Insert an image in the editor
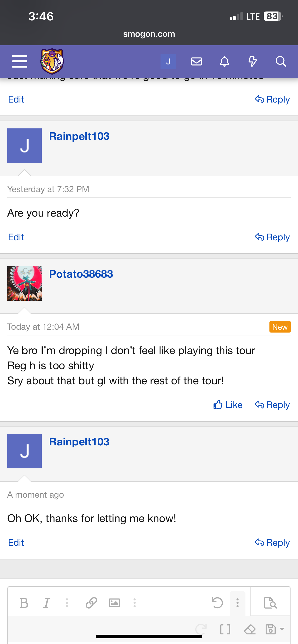This screenshot has width=298, height=644. (114, 603)
